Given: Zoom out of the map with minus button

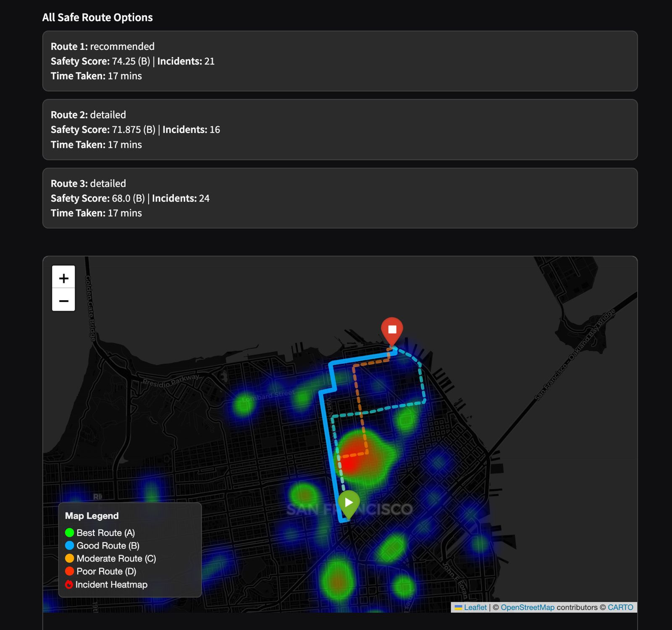Looking at the screenshot, I should pyautogui.click(x=63, y=300).
